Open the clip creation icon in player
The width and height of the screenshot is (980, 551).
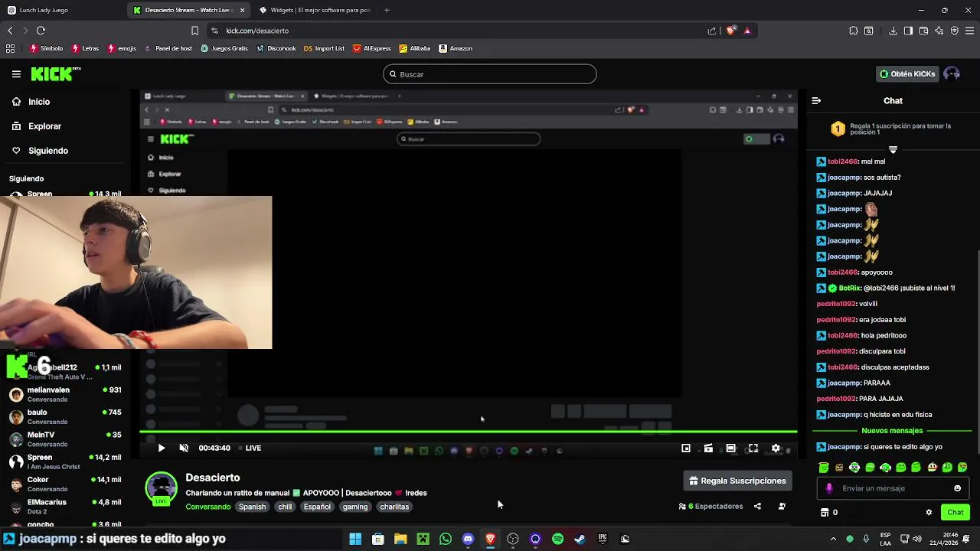pos(708,448)
